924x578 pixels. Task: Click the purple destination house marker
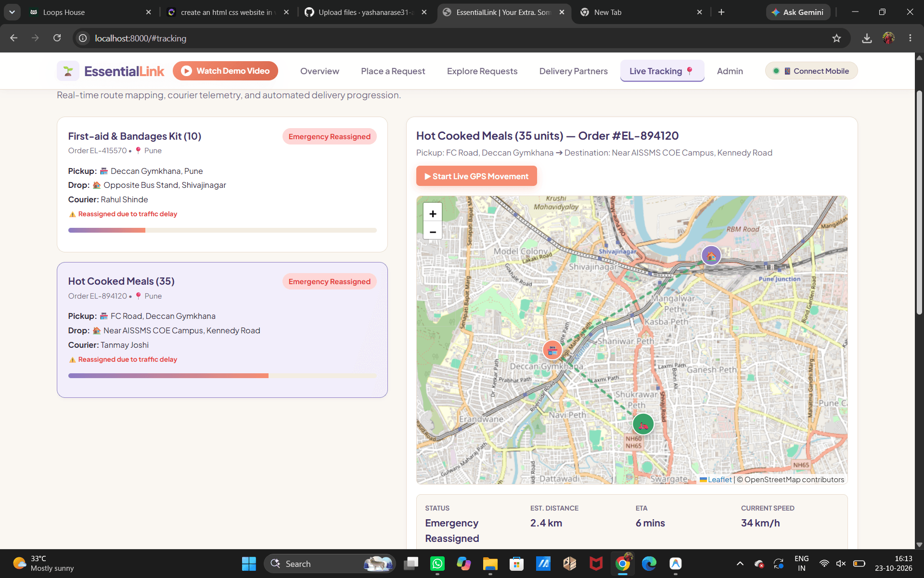[711, 255]
